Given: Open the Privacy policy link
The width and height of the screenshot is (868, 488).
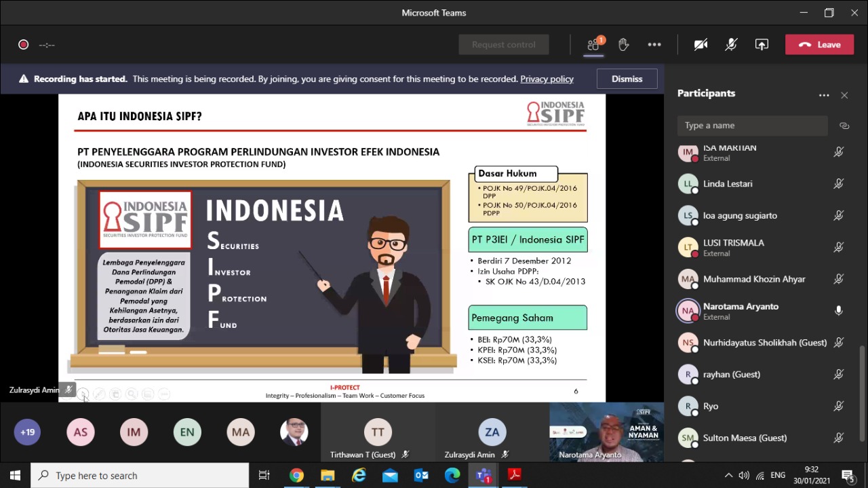Looking at the screenshot, I should [x=547, y=79].
